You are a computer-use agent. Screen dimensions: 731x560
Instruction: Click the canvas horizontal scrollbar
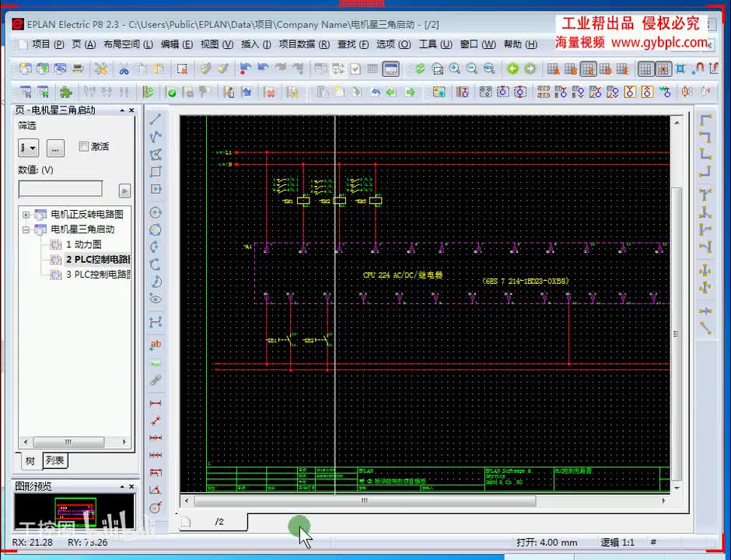click(x=365, y=501)
